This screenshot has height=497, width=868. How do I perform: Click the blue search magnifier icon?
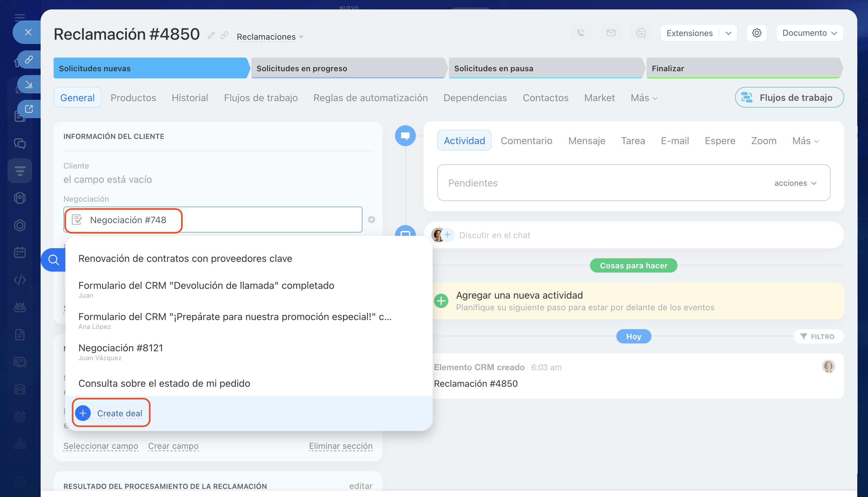pos(54,260)
